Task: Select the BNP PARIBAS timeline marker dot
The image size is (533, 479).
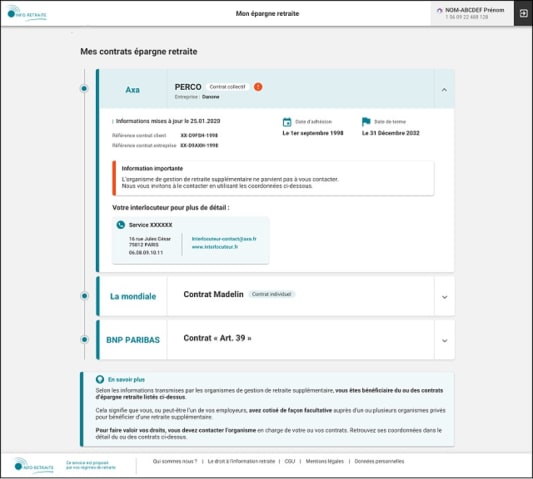Action: click(x=85, y=339)
